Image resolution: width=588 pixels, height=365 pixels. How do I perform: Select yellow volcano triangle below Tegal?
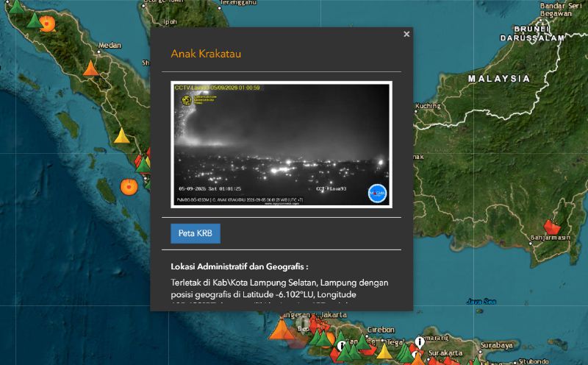(384, 351)
